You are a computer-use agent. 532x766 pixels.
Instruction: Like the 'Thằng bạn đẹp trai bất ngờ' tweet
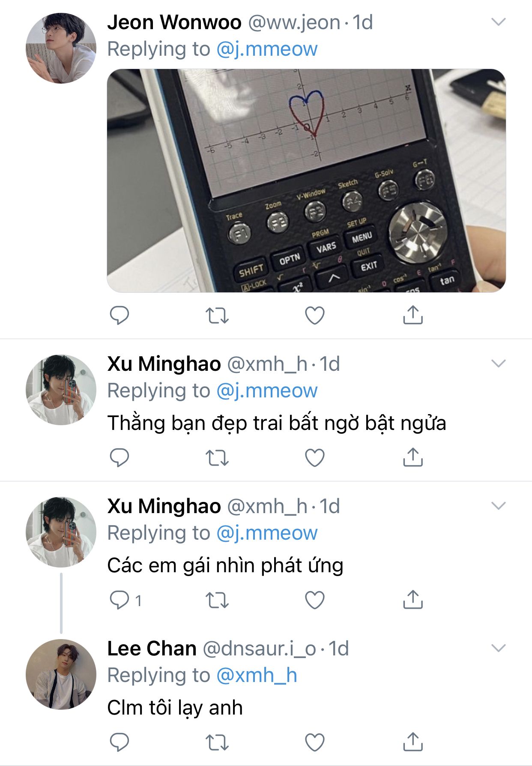[315, 457]
